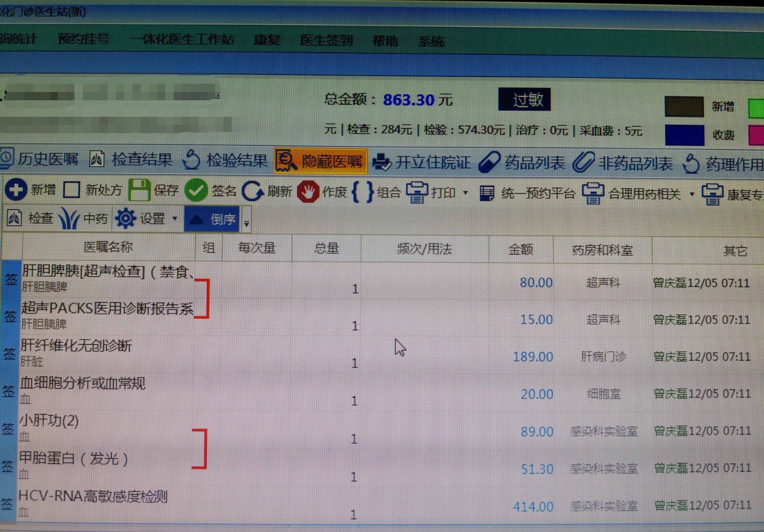Click the 中药 herbal medicine icon
The image size is (764, 532).
(68, 219)
